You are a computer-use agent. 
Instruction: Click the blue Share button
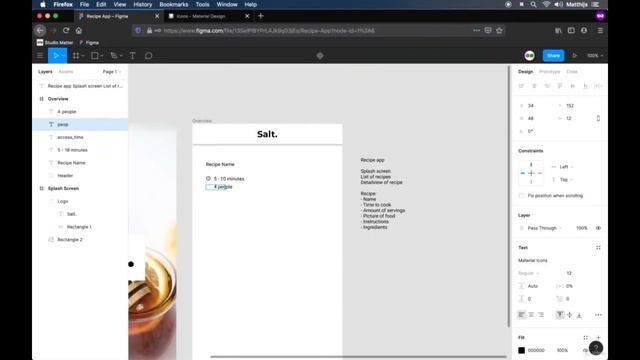tap(553, 56)
